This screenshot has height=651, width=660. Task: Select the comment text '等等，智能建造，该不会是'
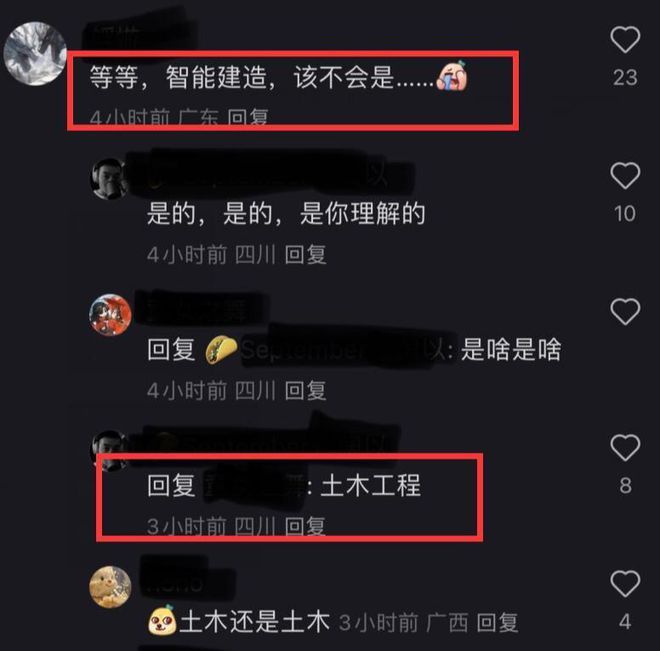242,78
